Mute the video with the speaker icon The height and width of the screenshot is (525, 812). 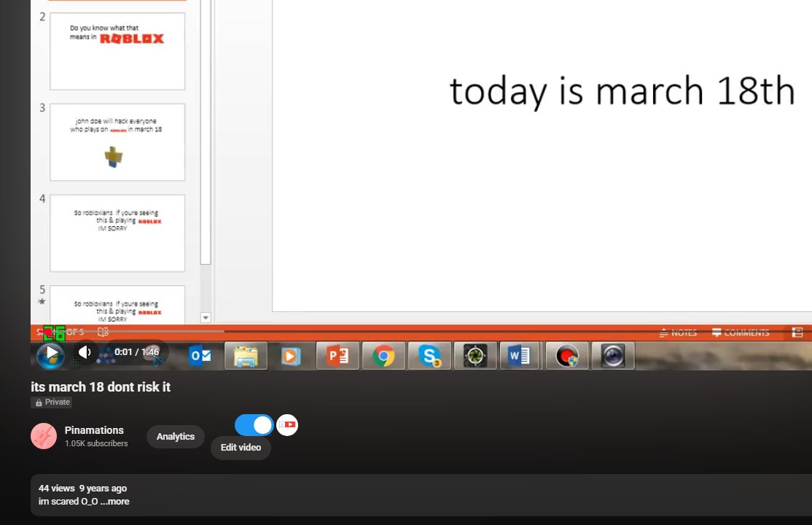[85, 352]
